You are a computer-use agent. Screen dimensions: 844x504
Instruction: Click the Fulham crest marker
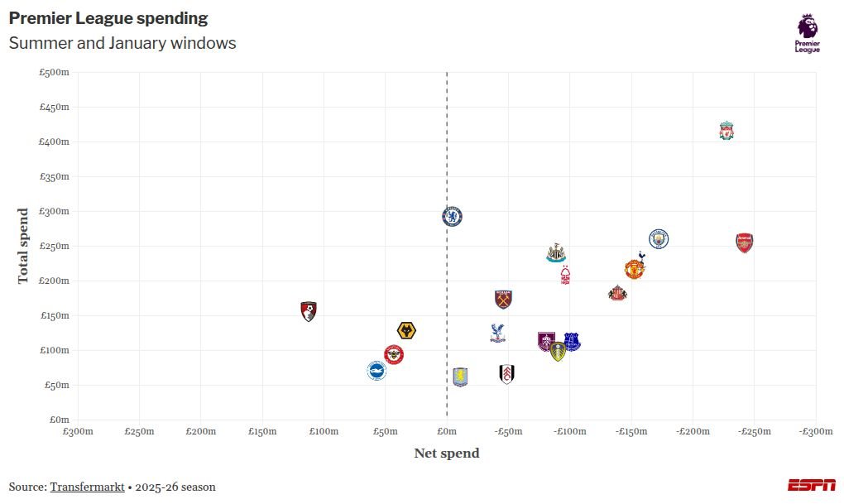[506, 374]
